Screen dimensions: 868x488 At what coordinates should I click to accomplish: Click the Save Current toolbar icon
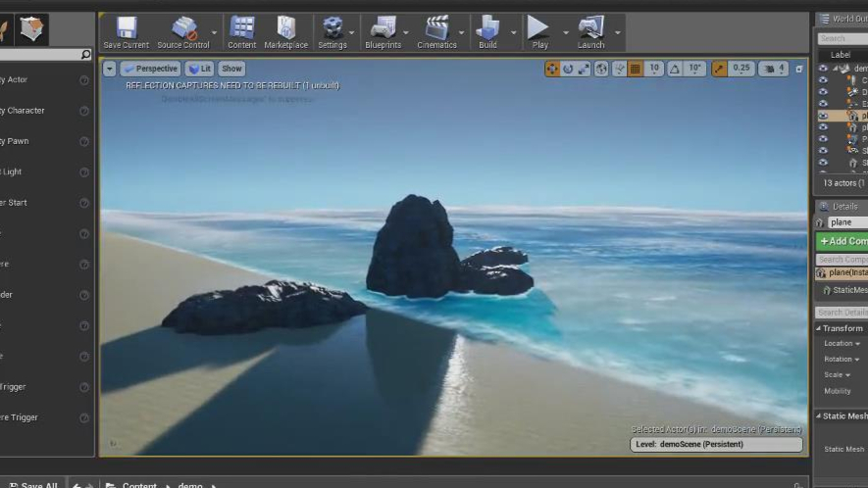click(x=126, y=32)
